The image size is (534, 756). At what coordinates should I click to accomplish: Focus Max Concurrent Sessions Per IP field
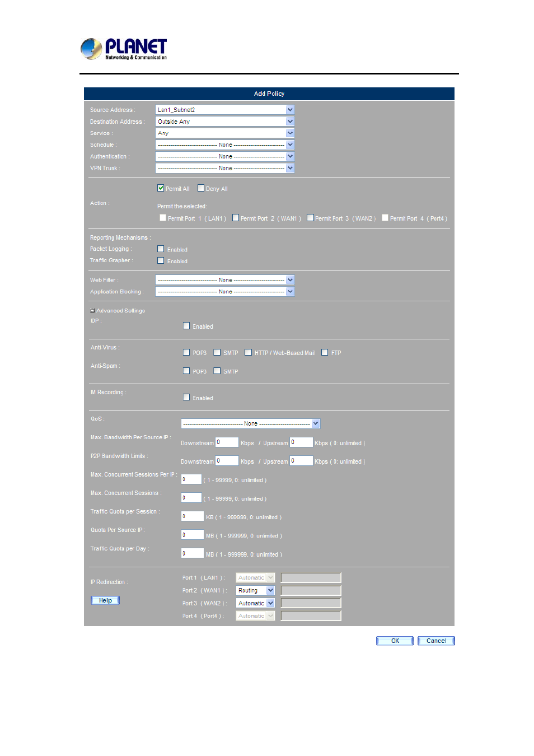pos(191,479)
